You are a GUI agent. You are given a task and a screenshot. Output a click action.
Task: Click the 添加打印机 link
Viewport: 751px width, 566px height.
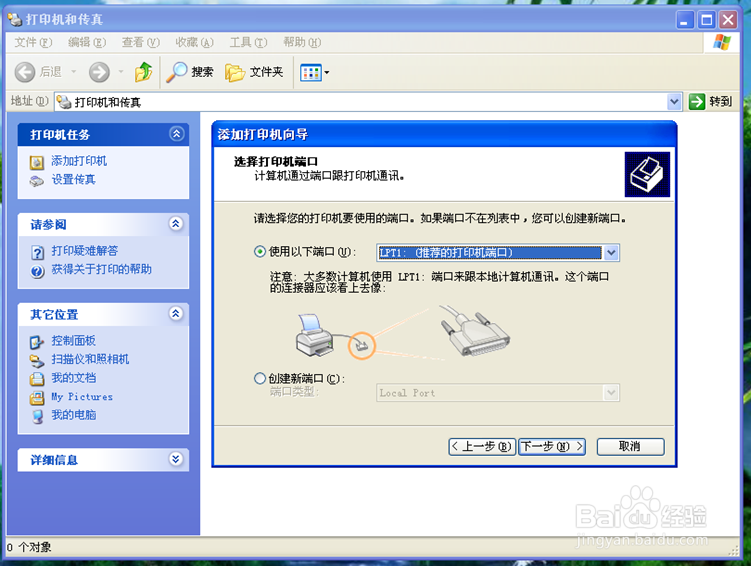(x=79, y=161)
